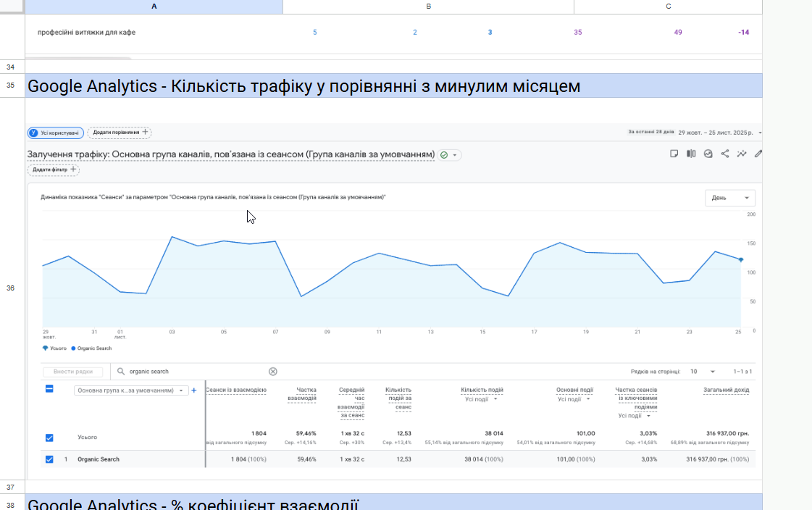Viewport: 812px width, 510px height.
Task: Sort by Сеанси із взаємодією column
Action: pyautogui.click(x=235, y=390)
